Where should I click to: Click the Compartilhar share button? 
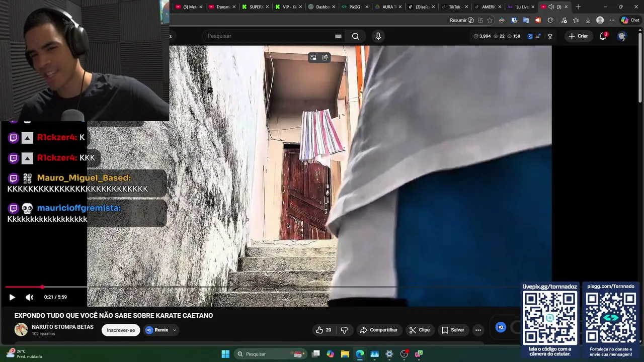click(379, 330)
